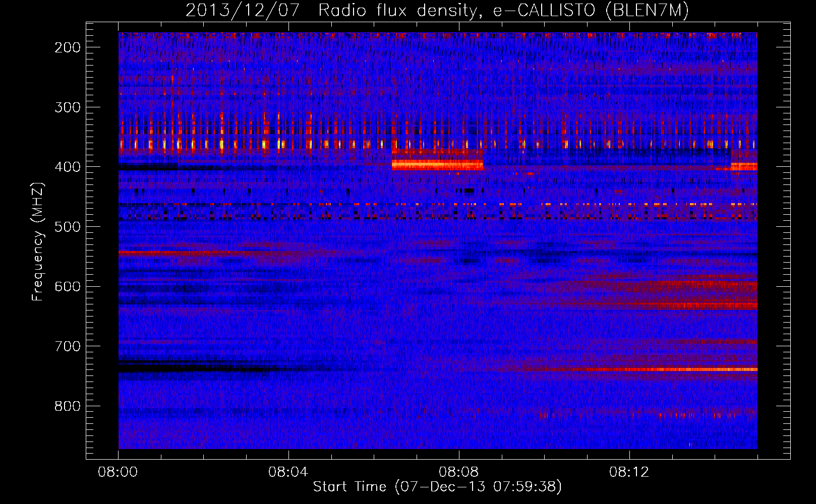816x504 pixels.
Task: Click the Start Time axis caption
Action: point(437,487)
